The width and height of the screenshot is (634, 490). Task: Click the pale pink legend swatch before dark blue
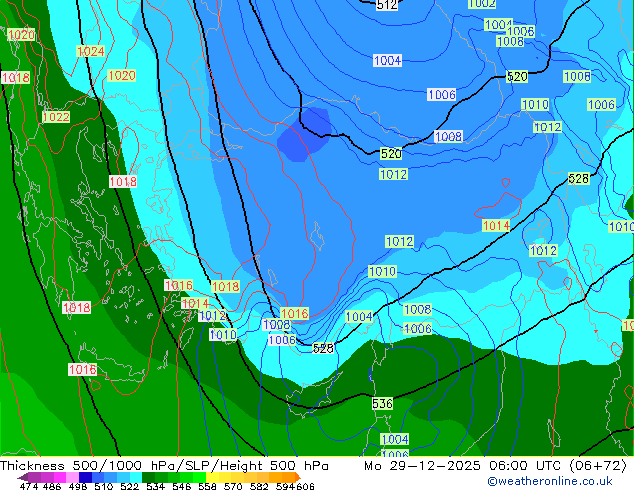point(72,477)
